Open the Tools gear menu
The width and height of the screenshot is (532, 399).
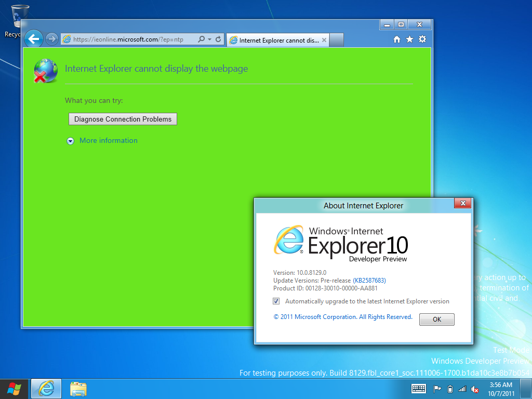(422, 39)
